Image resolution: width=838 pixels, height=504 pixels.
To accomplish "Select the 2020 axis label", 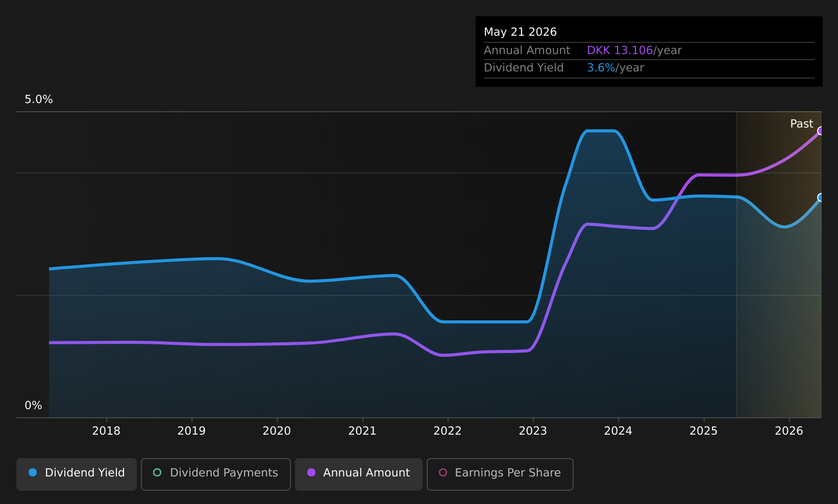I will pos(277,431).
